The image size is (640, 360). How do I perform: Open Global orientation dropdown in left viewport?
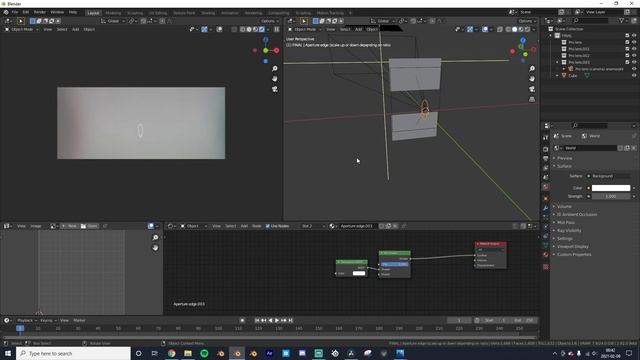point(113,21)
